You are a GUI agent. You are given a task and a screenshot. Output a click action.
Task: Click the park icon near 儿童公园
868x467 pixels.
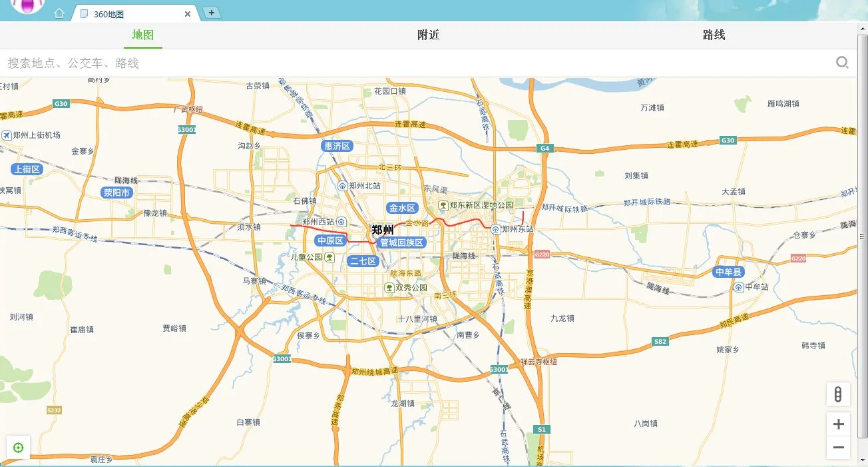329,257
